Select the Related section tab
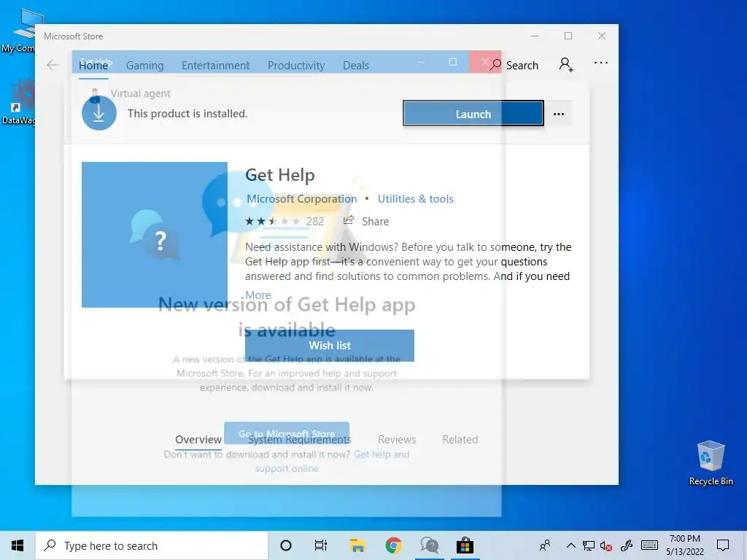This screenshot has width=747, height=560. 460,440
